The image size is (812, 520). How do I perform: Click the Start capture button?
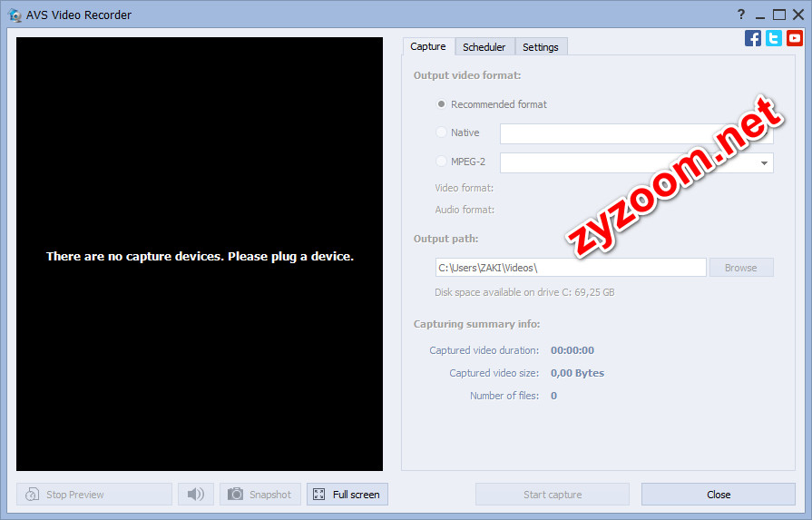pos(553,494)
